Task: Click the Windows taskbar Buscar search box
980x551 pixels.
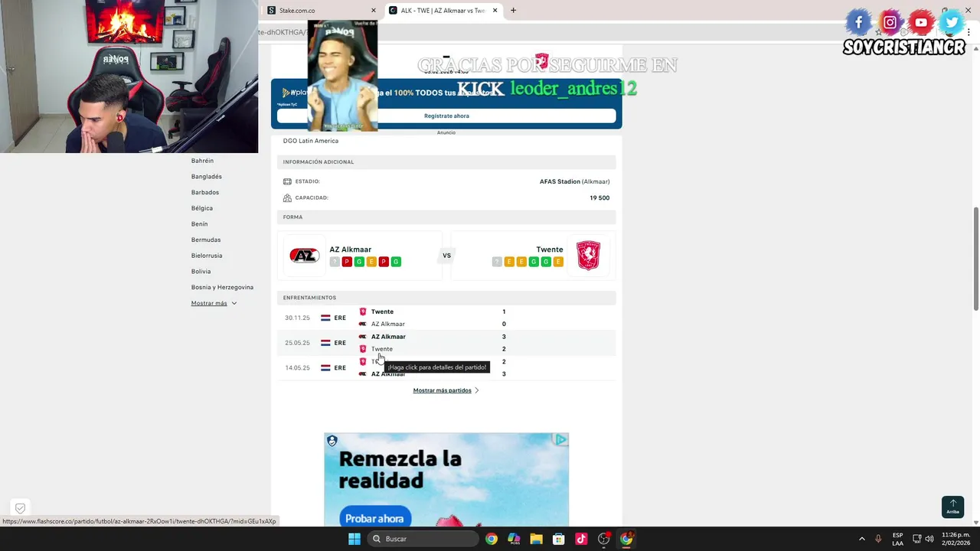Action: (x=423, y=539)
